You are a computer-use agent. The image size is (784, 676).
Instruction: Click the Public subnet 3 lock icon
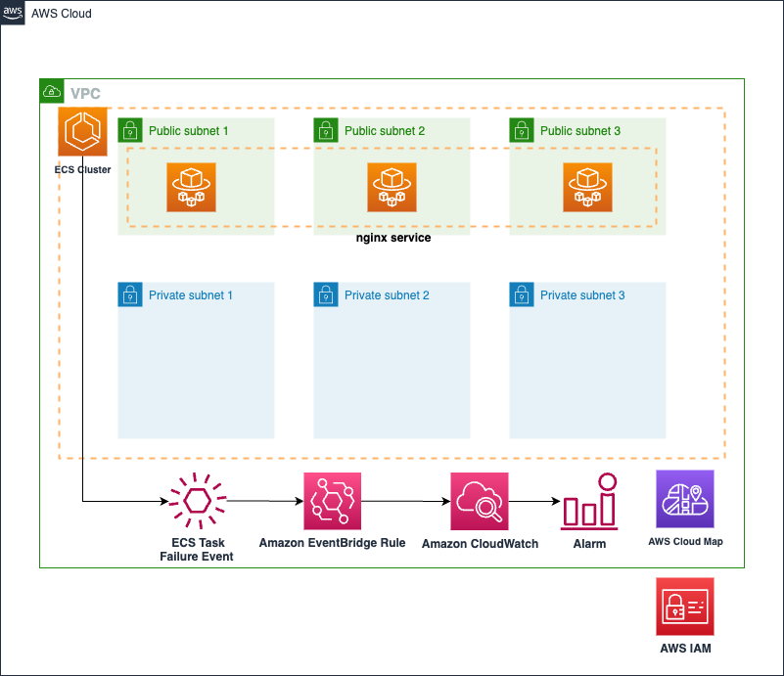tap(522, 130)
